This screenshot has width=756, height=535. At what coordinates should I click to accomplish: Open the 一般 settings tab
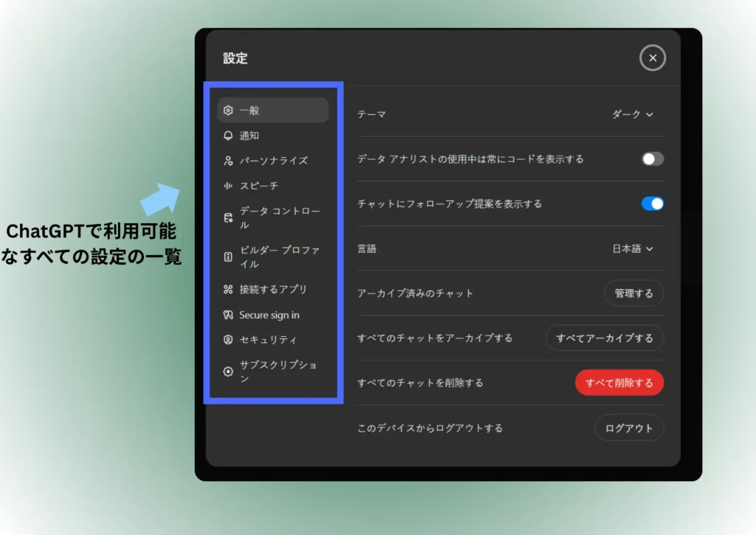pyautogui.click(x=273, y=110)
